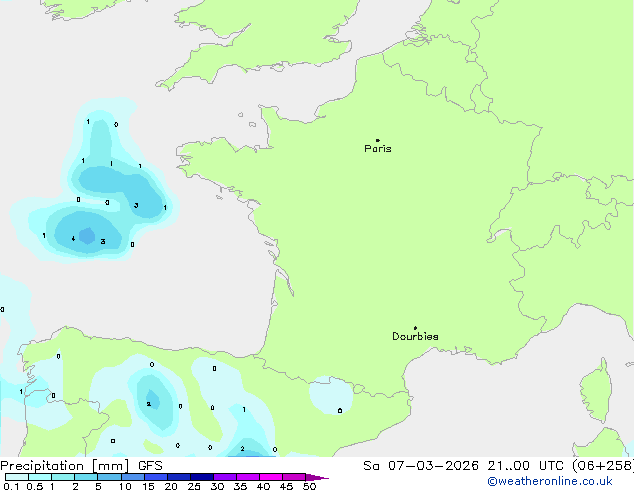Click the '15' legend value

(148, 486)
